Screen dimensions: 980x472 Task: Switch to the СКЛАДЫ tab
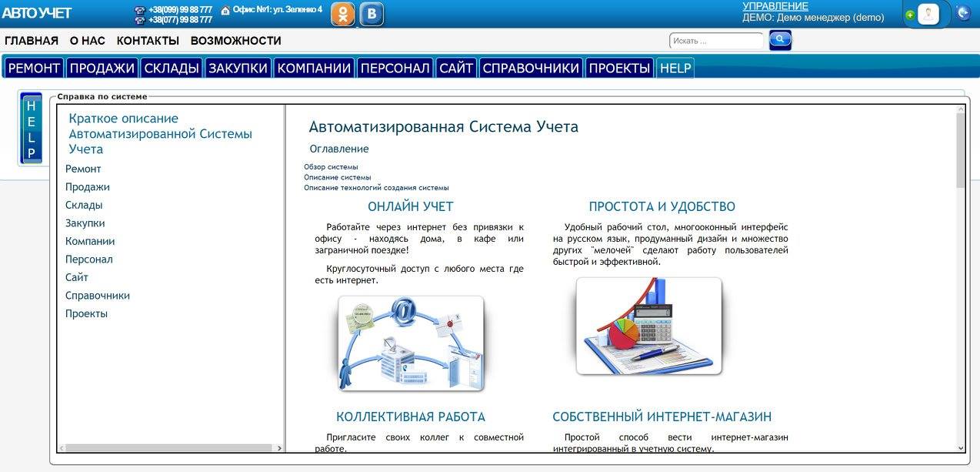172,69
